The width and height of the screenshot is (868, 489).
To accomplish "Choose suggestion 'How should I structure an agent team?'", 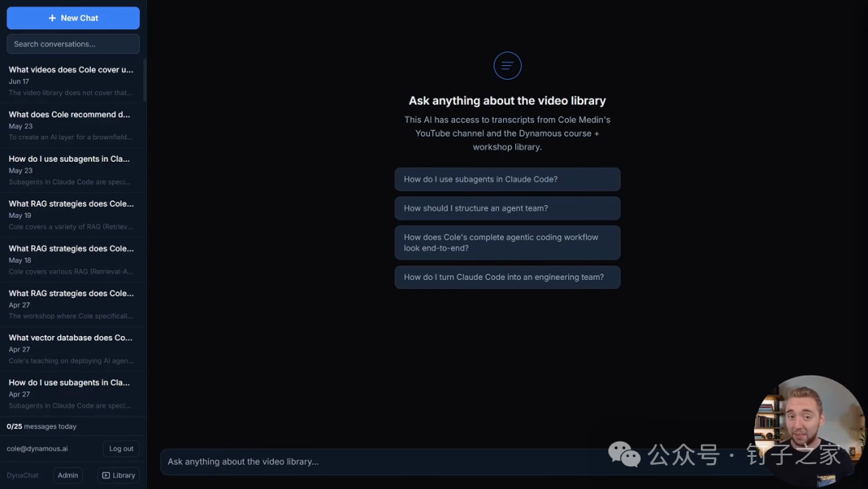I will 507,208.
